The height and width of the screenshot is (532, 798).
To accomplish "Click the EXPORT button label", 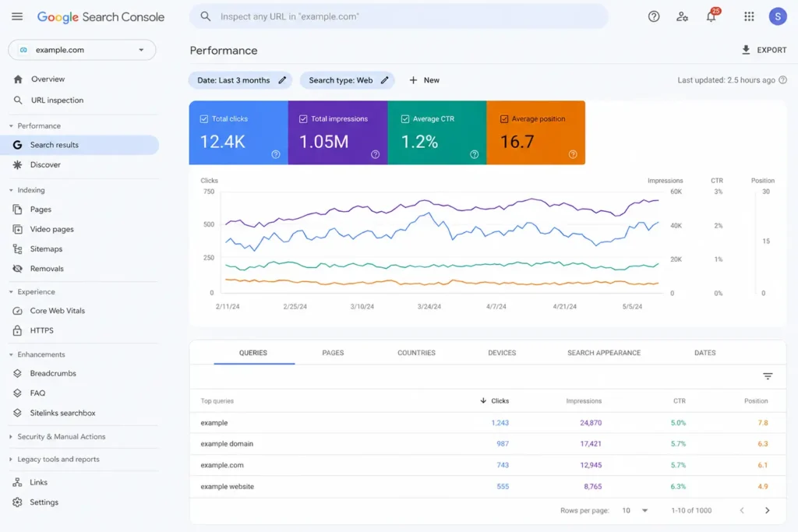I will (x=772, y=50).
